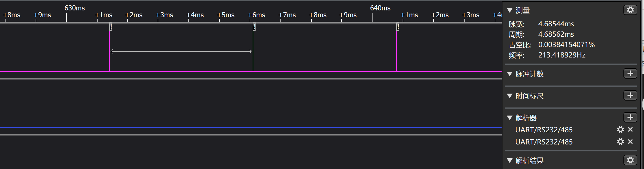Click the 频率 value 213.418929Hz
The height and width of the screenshot is (169, 644).
[562, 55]
